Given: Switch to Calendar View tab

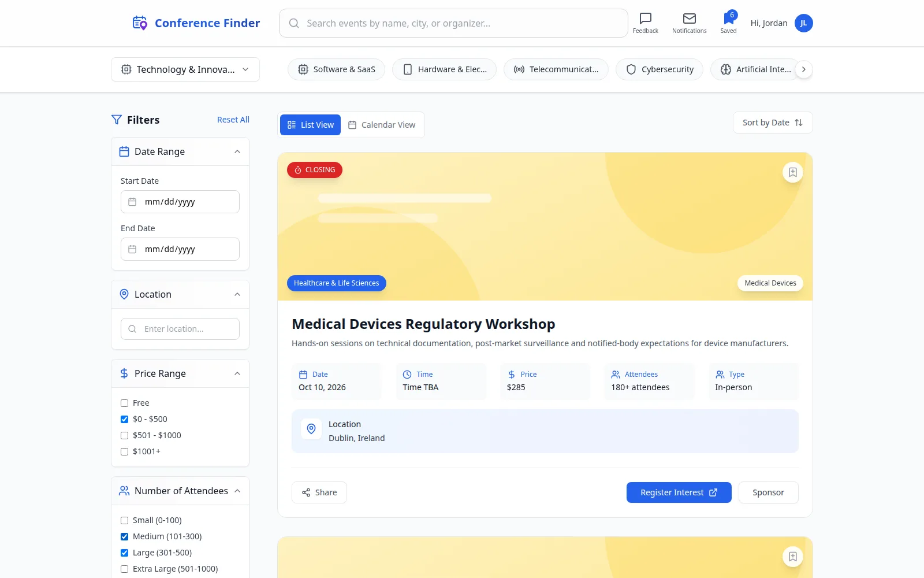Looking at the screenshot, I should pos(382,125).
